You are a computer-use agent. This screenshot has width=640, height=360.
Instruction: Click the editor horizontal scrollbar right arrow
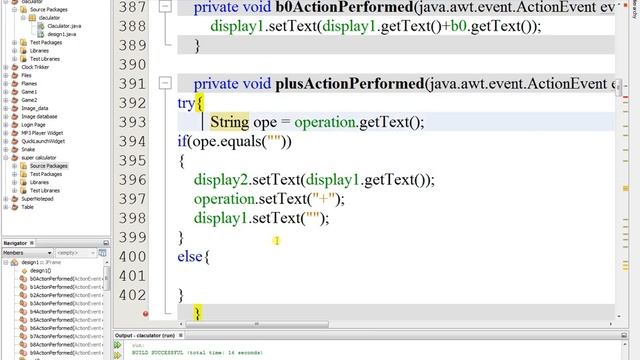(611, 324)
